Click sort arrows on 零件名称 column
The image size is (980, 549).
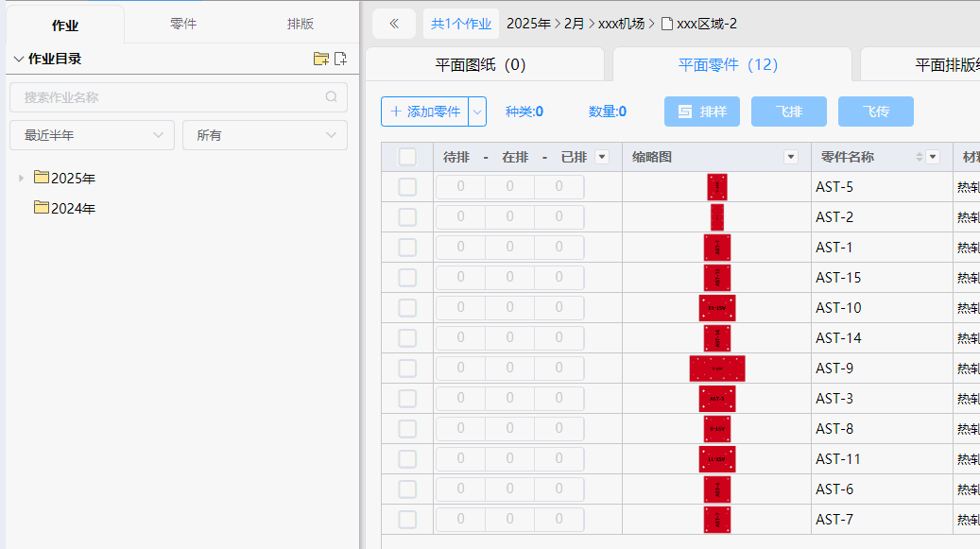coord(920,157)
